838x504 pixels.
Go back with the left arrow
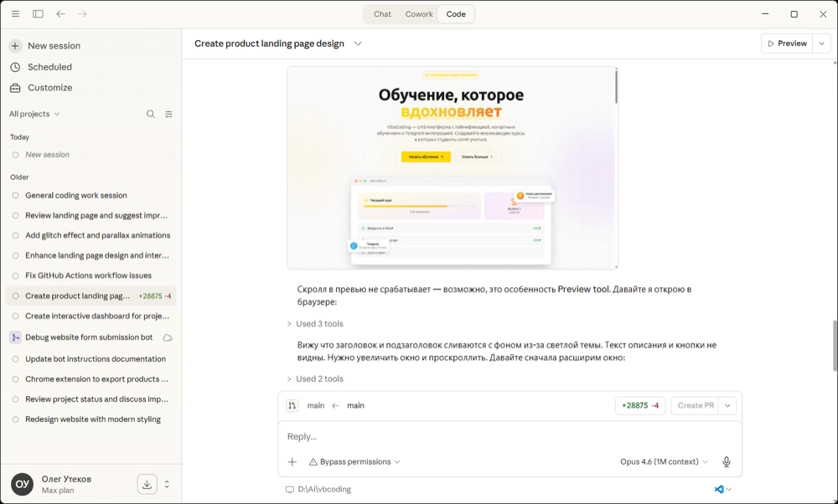pyautogui.click(x=61, y=14)
